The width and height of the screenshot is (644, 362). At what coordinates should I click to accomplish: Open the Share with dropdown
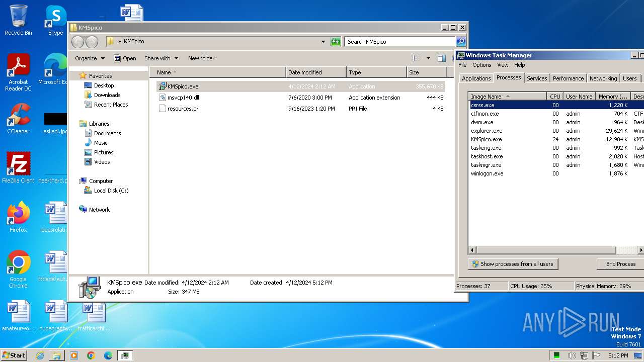[161, 58]
